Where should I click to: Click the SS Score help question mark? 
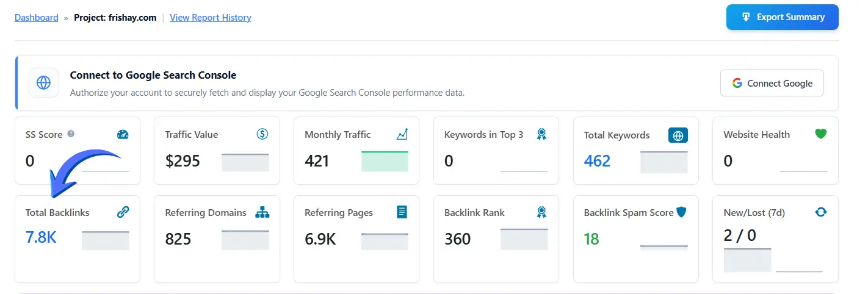[x=71, y=134]
